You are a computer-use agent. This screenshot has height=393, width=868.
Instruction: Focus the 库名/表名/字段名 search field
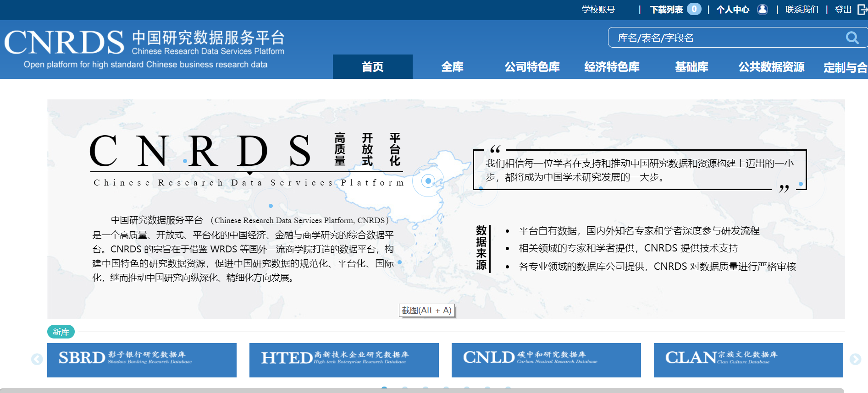724,38
